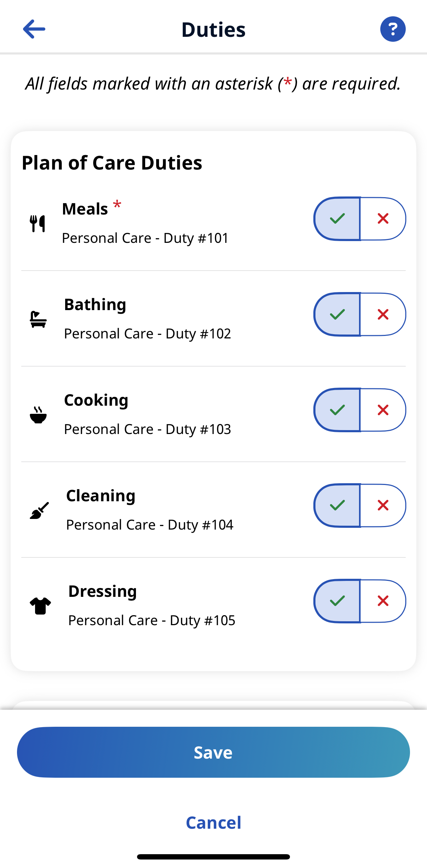Tap the Cleaning broom icon
The height and width of the screenshot is (868, 427).
click(x=39, y=510)
